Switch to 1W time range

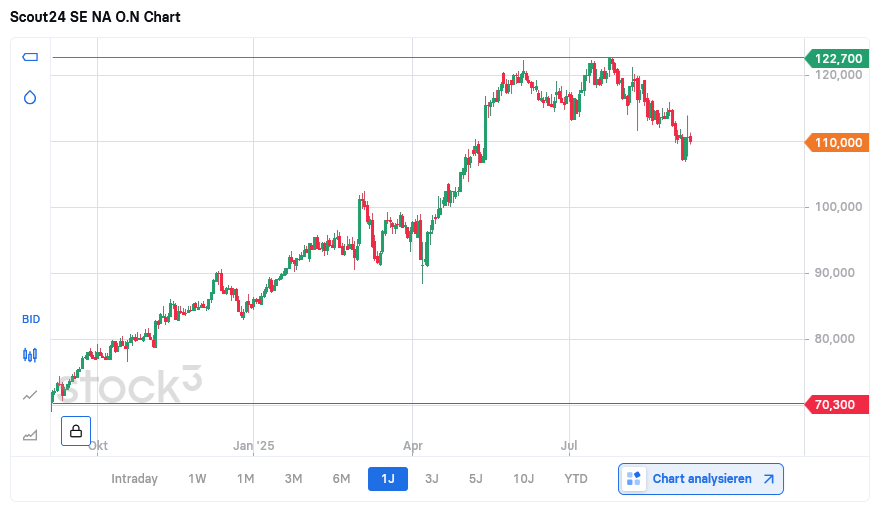click(x=197, y=479)
